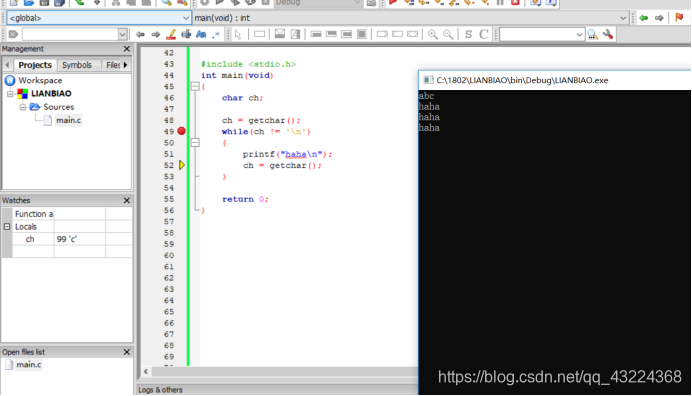The width and height of the screenshot is (692, 396).
Task: Close the Open files list panel
Action: click(x=127, y=352)
